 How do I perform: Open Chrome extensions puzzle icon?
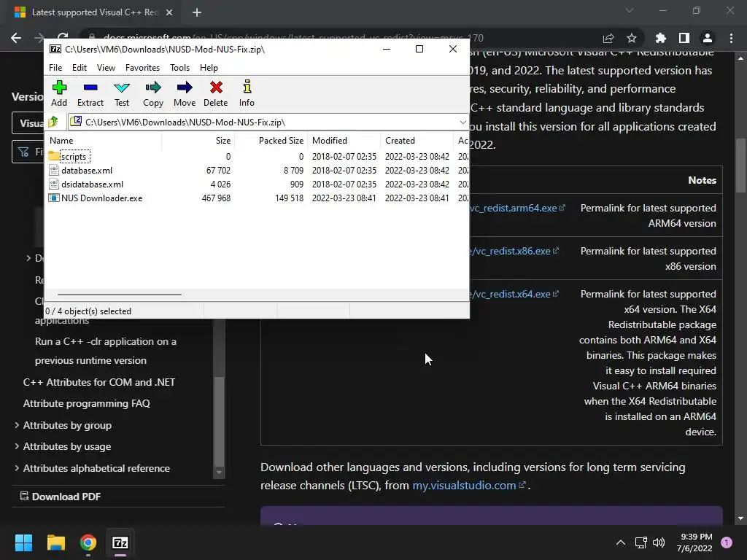(661, 38)
